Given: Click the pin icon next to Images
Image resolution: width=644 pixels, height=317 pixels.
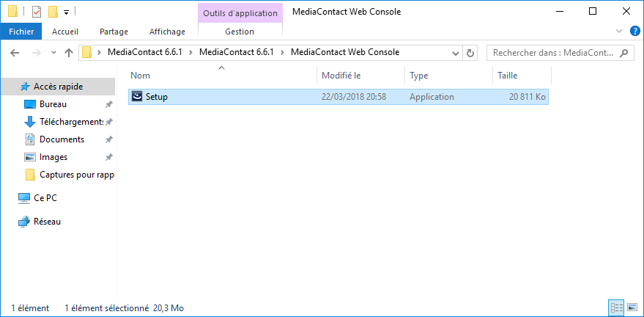Looking at the screenshot, I should coord(109,157).
